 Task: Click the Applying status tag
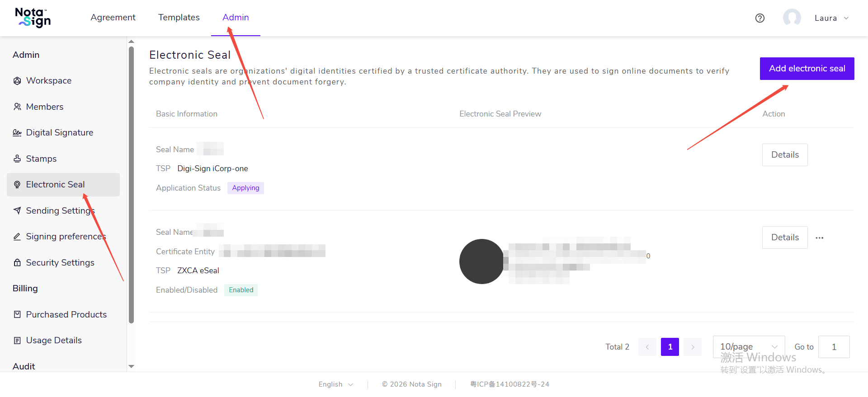245,188
